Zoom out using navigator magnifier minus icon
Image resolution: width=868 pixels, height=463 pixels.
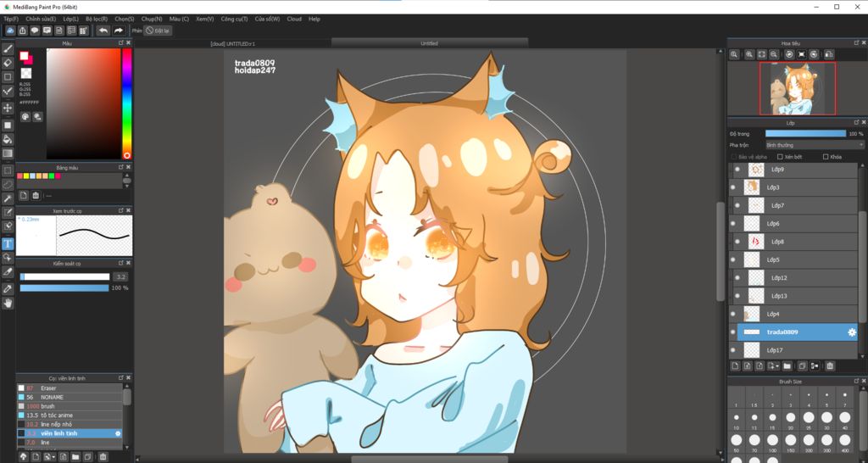pyautogui.click(x=774, y=54)
